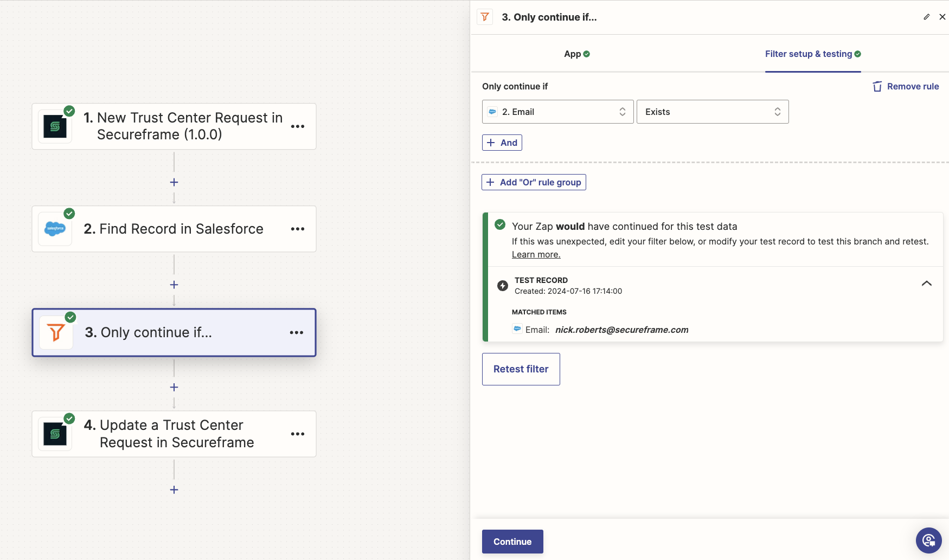This screenshot has height=560, width=949.
Task: Click the pencil icon to rename the step
Action: [x=927, y=17]
